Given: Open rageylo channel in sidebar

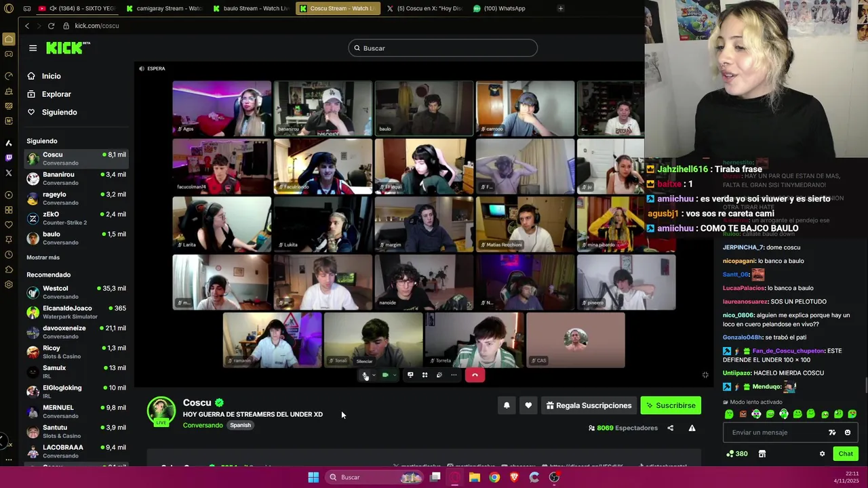Looking at the screenshot, I should (76, 198).
